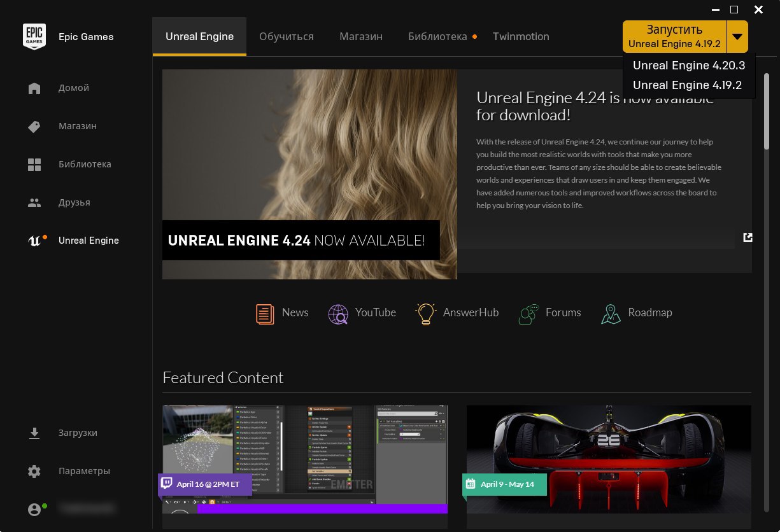Open Библиотека text in the sidebar
780x532 pixels.
pyautogui.click(x=85, y=164)
